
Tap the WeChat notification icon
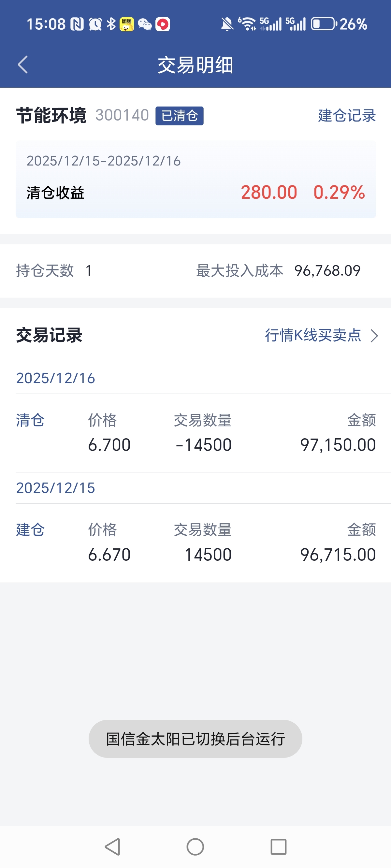[145, 24]
